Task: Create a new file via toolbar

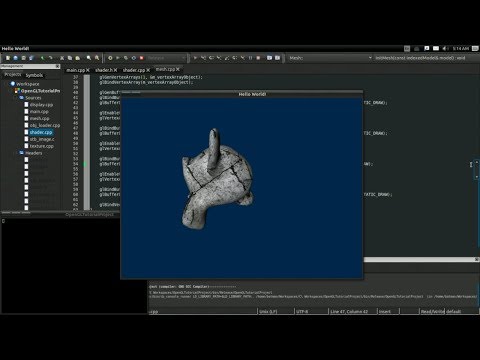Action: [x=7, y=58]
